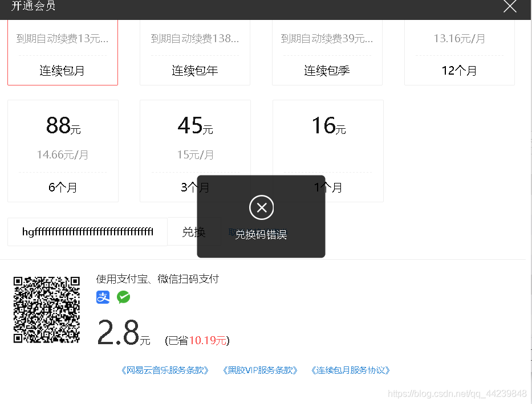This screenshot has width=532, height=404.
Task: Click the redemption code input field
Action: click(88, 232)
